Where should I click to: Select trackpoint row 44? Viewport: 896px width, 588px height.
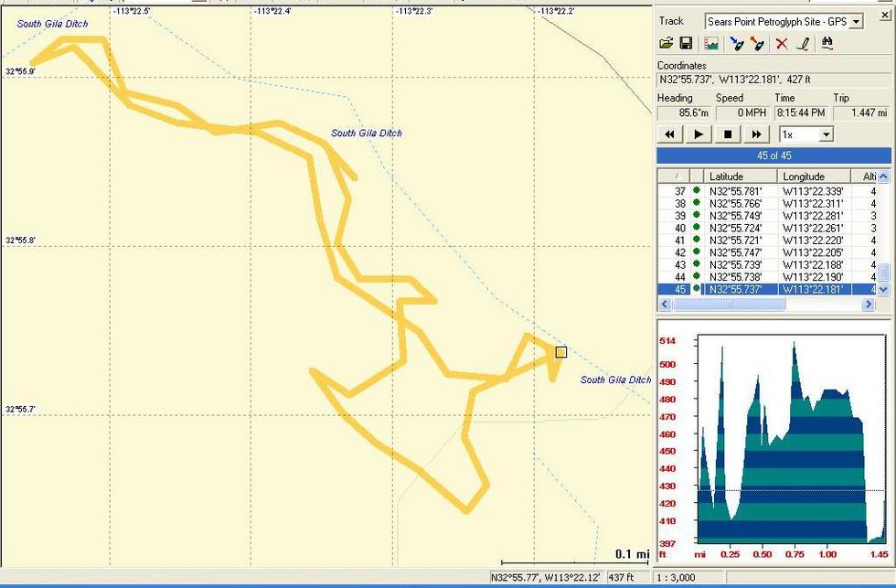point(767,277)
